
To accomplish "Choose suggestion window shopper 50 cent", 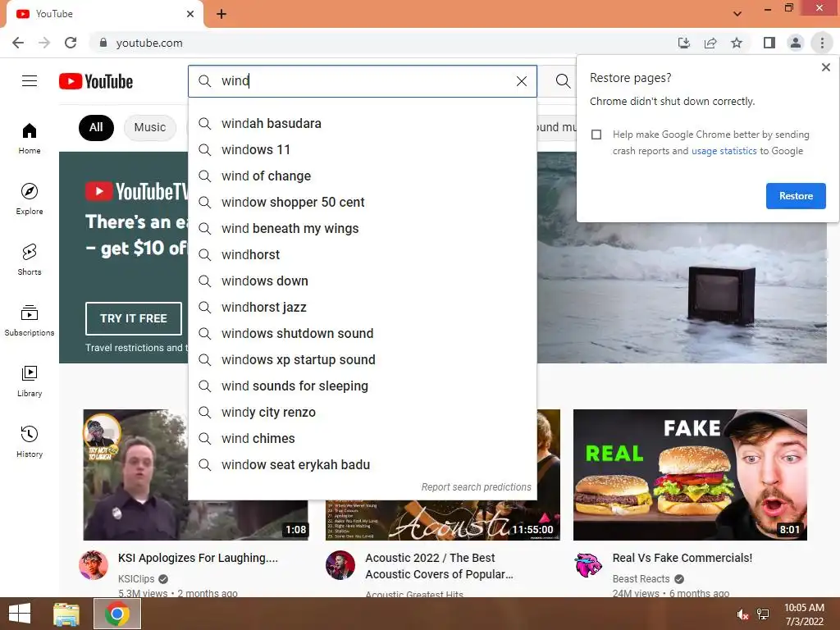I will pos(362,202).
